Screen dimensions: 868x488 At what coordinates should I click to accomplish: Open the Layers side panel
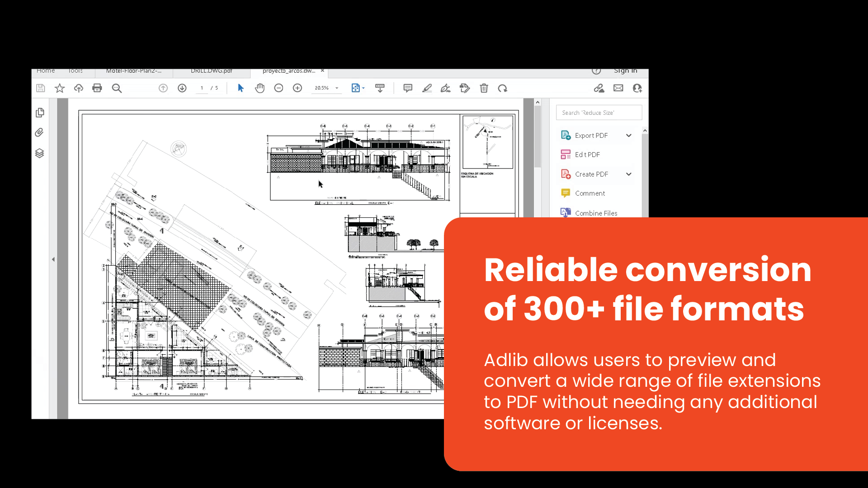(x=40, y=153)
